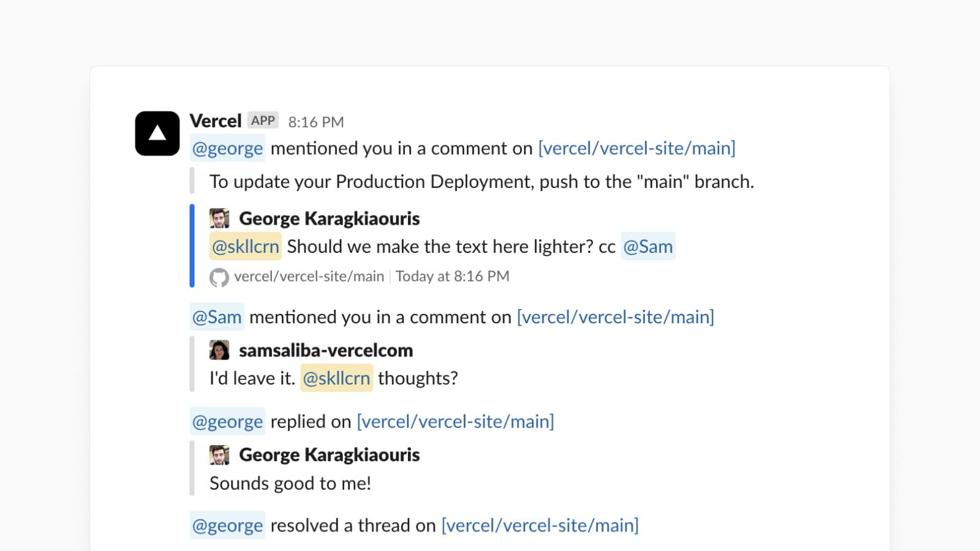This screenshot has height=551, width=980.
Task: Click the @george mention in first line
Action: [228, 148]
